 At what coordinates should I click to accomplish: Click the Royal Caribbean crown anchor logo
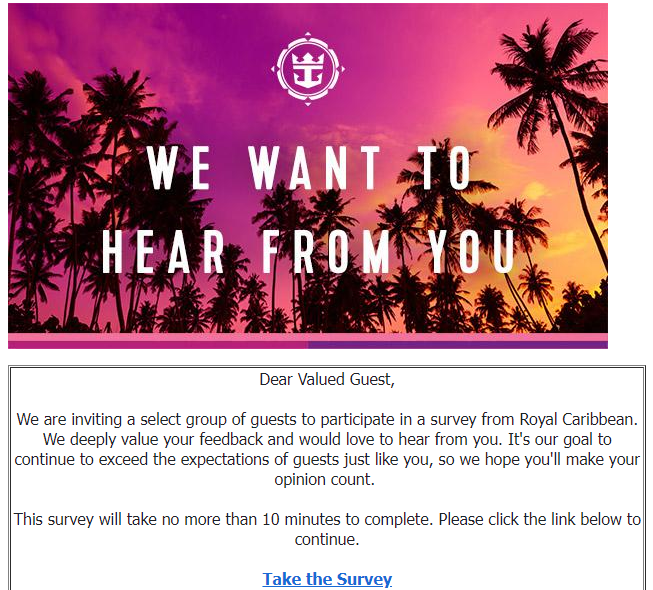pyautogui.click(x=308, y=69)
